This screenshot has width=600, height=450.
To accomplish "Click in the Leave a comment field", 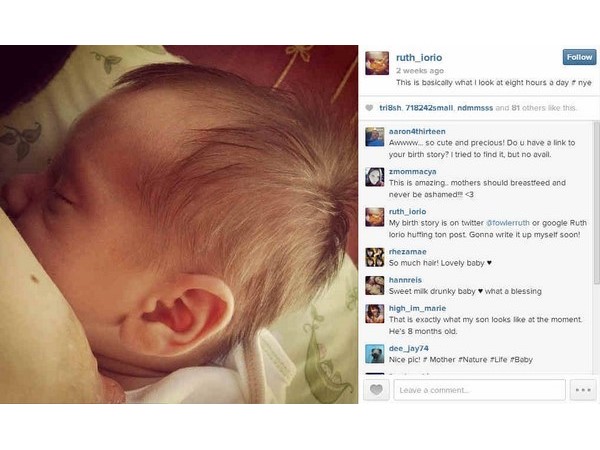I will tap(479, 390).
